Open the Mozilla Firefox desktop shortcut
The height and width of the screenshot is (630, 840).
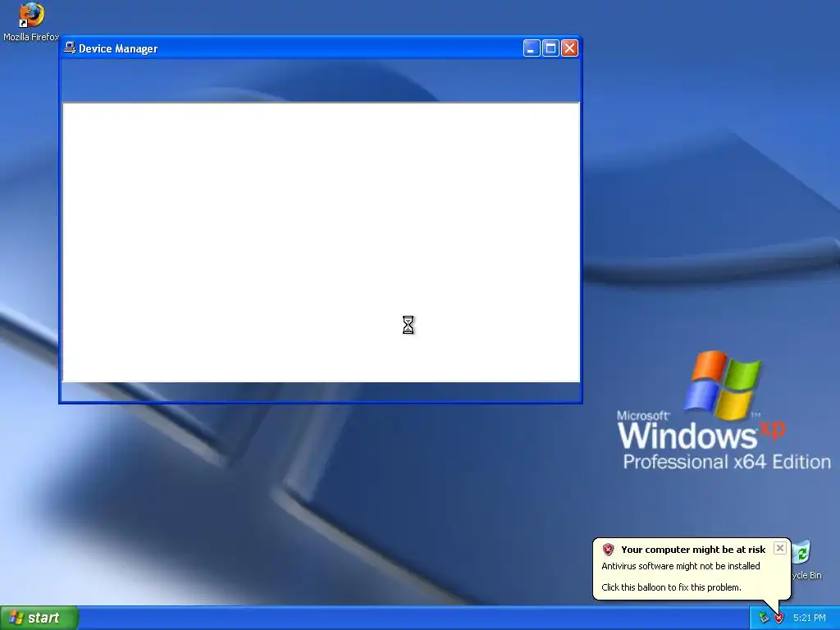tap(31, 21)
